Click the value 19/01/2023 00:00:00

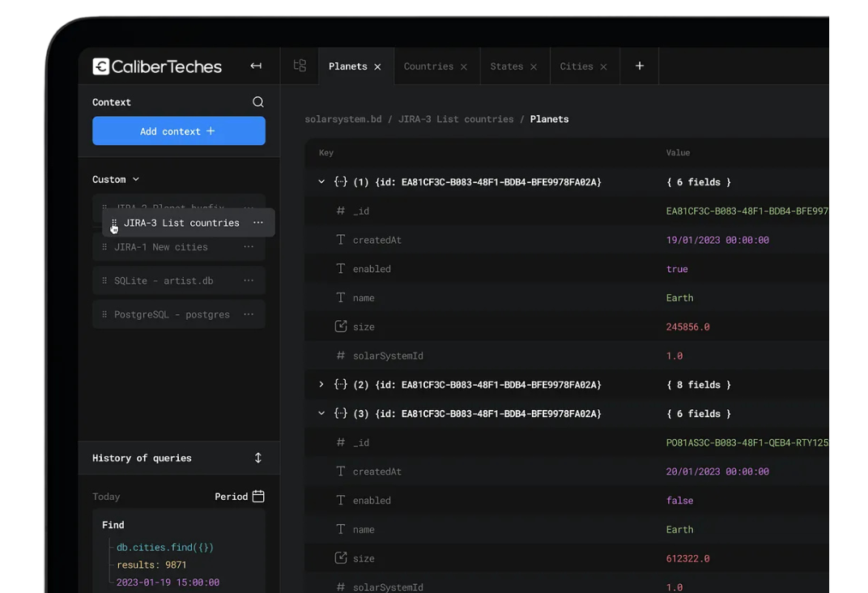(x=717, y=240)
